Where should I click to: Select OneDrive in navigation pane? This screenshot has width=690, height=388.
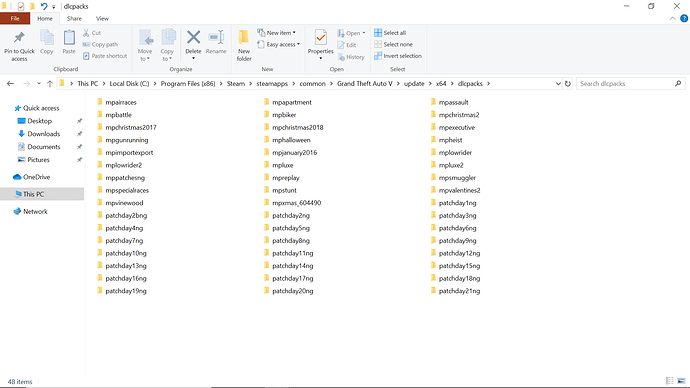[37, 177]
